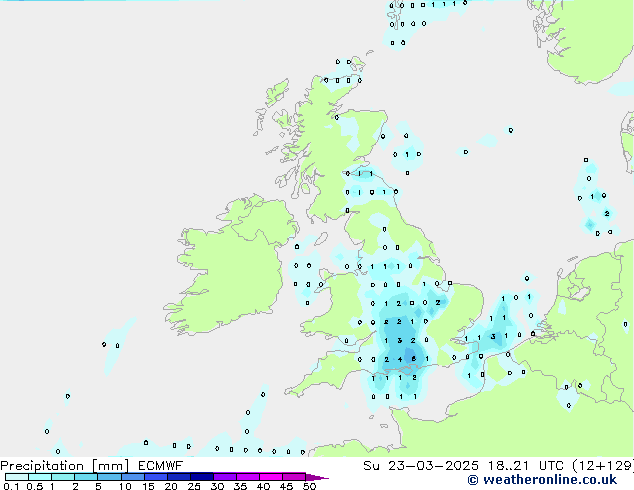Click the '35' legend scale label

pos(240,486)
